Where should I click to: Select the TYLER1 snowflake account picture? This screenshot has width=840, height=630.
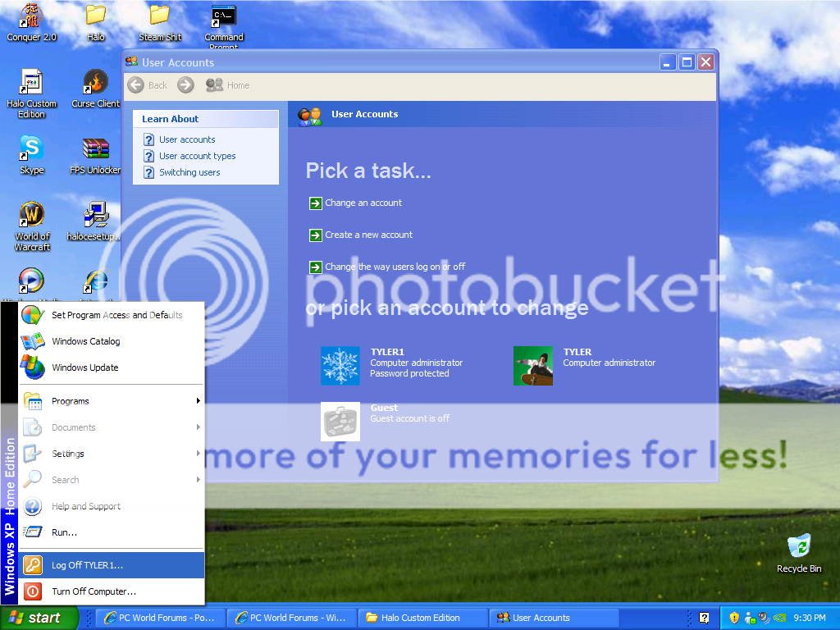[340, 366]
